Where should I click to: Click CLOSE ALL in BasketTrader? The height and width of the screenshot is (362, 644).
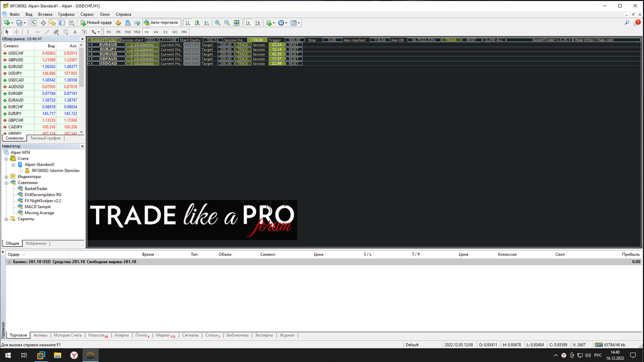[493, 40]
